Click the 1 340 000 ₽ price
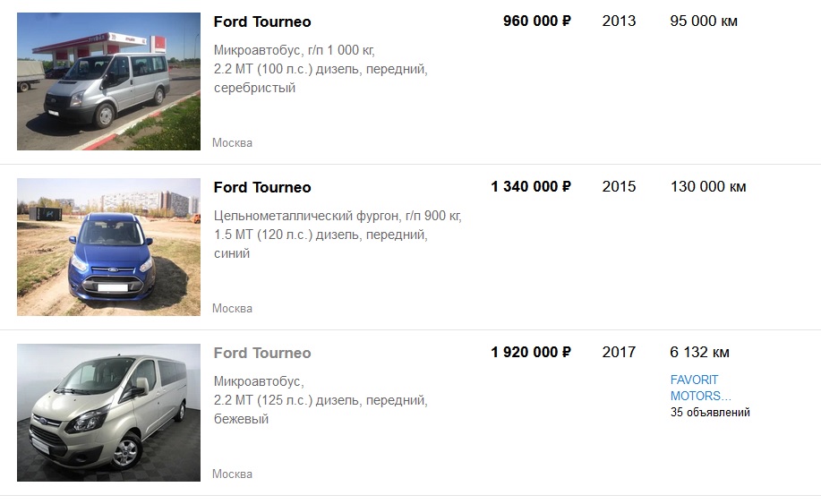This screenshot has width=821, height=504. [531, 186]
